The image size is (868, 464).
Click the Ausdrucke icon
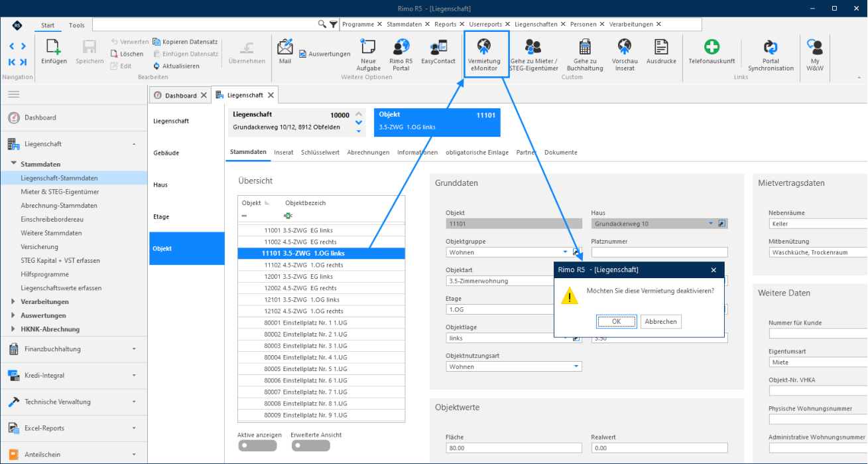[661, 51]
